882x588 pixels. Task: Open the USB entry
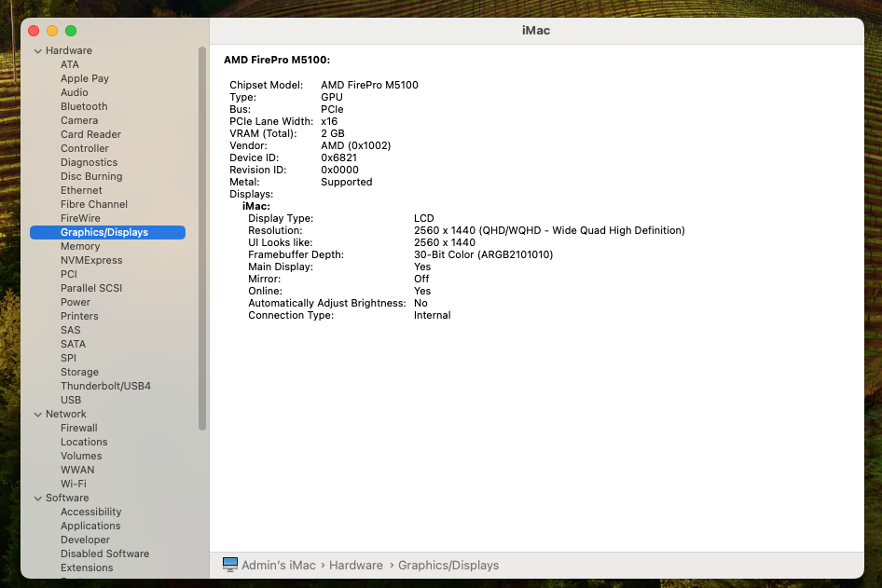71,401
